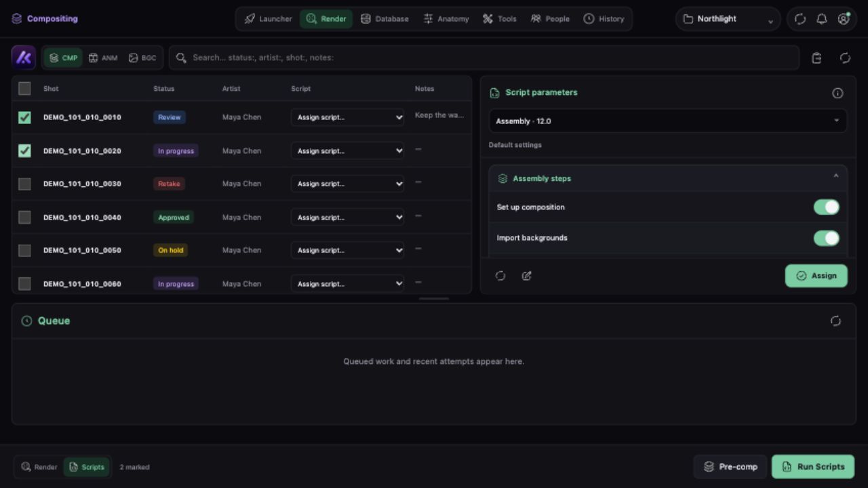Click the search magnifier icon
Image resolution: width=868 pixels, height=488 pixels.
(181, 58)
